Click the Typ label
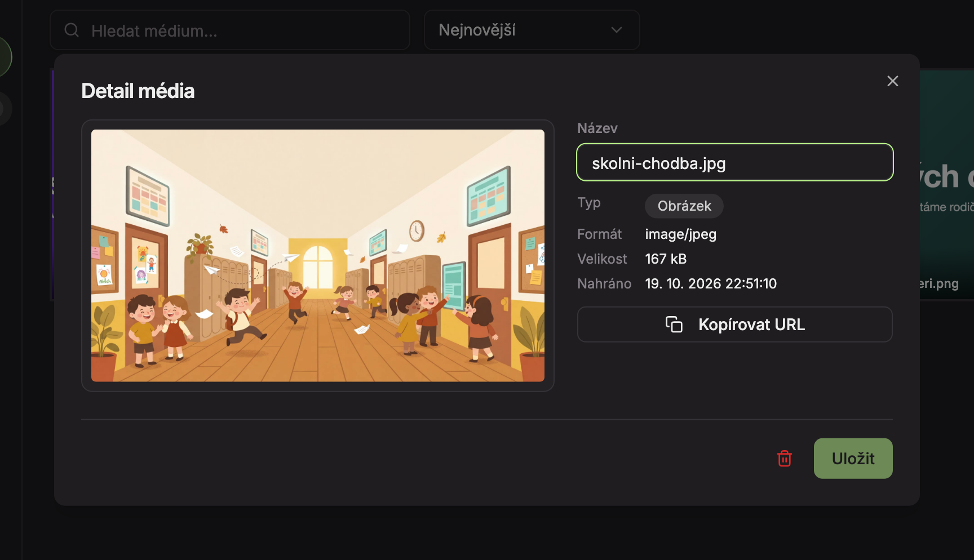974x560 pixels. tap(588, 203)
